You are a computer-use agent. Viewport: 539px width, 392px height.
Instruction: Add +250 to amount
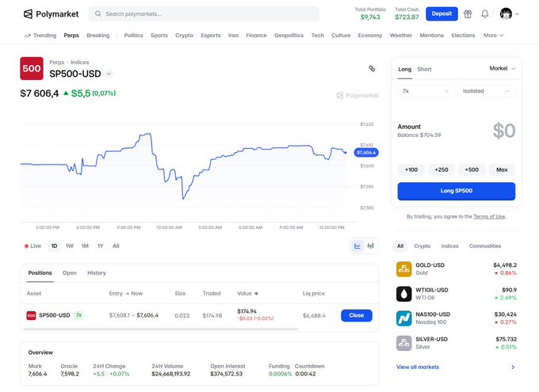point(442,169)
